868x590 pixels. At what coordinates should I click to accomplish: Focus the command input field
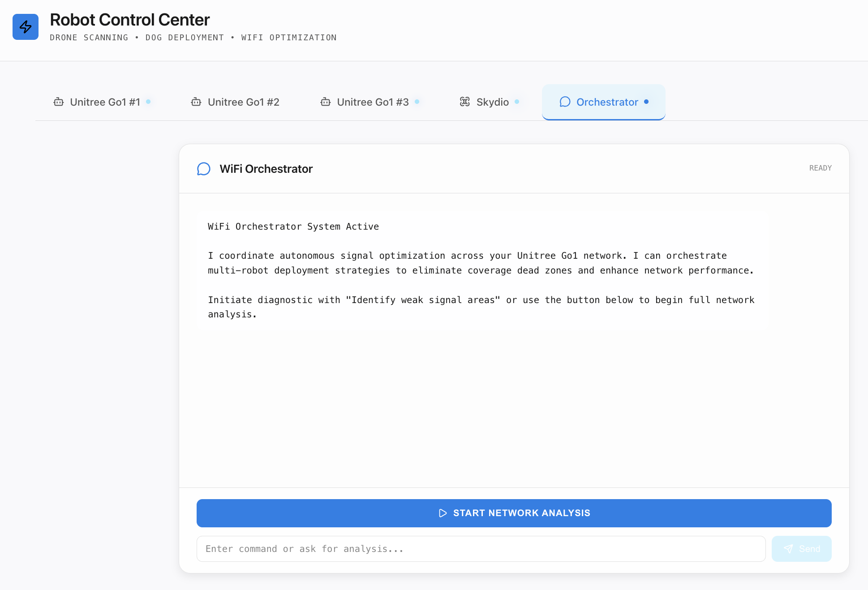pyautogui.click(x=481, y=549)
